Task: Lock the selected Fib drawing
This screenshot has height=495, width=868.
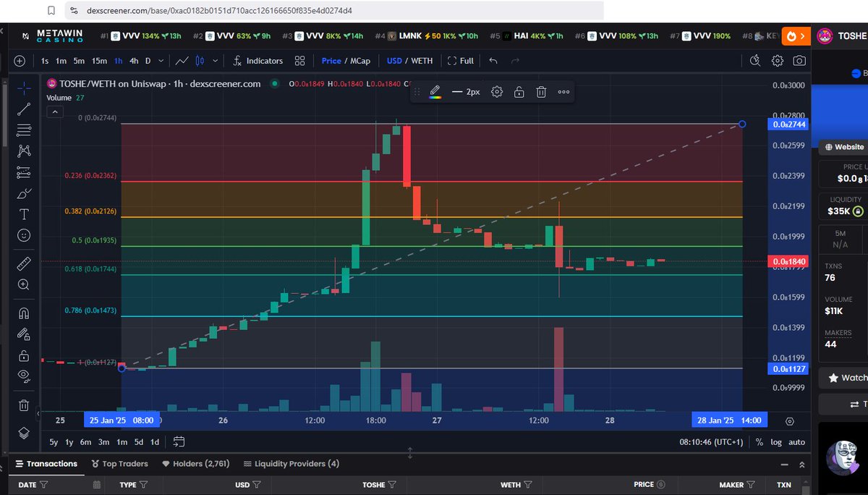Action: tap(519, 92)
